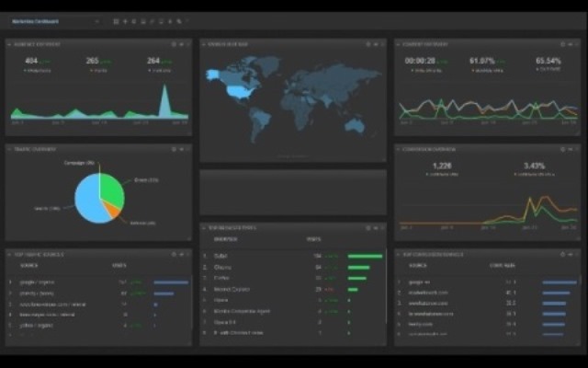The height and width of the screenshot is (368, 588).
Task: Select the 65.54% metric
Action: [x=548, y=61]
